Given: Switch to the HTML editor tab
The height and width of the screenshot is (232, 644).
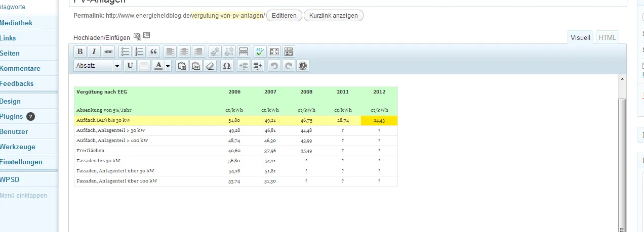Looking at the screenshot, I should pos(607,37).
